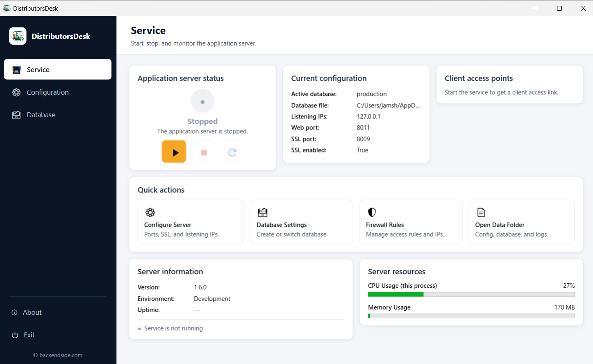Open the Configure Server quick action
The width and height of the screenshot is (593, 364).
click(x=191, y=222)
